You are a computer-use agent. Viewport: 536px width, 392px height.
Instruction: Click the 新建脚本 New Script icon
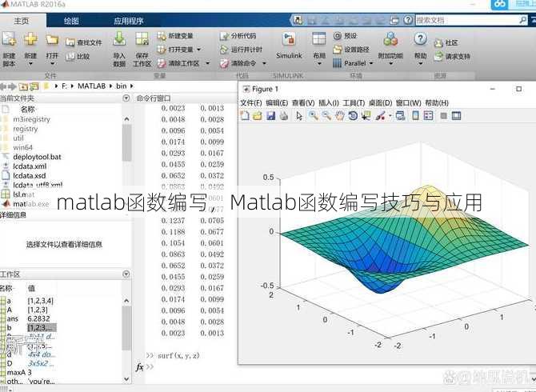click(9, 39)
